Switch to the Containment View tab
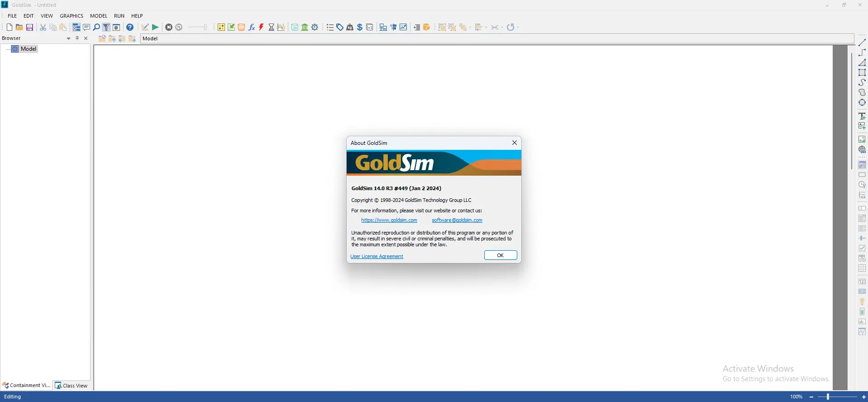 point(26,386)
